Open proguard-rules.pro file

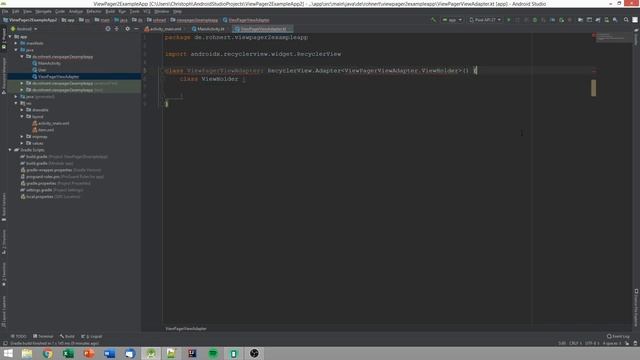click(x=62, y=177)
